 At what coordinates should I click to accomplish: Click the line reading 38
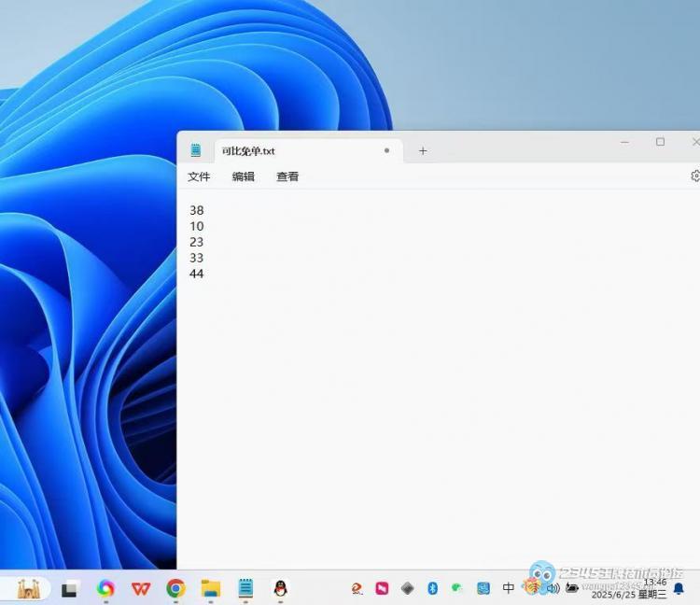(x=196, y=210)
